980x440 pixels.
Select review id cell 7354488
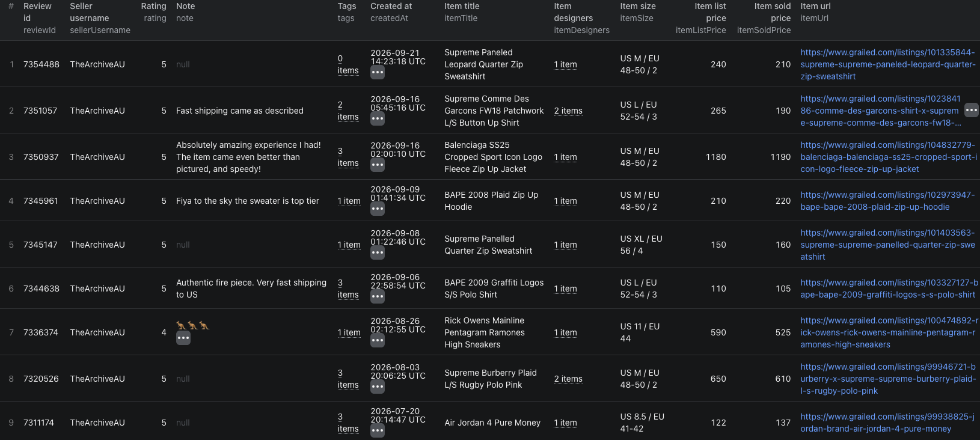[41, 64]
